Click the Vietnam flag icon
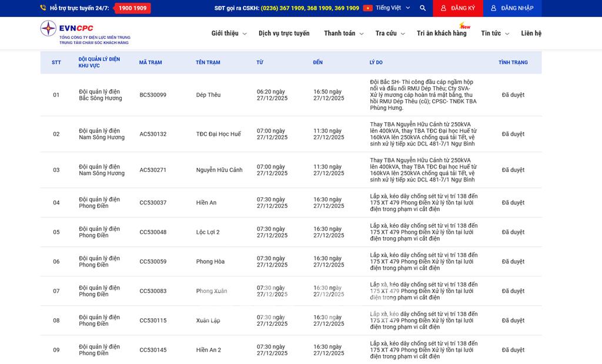The width and height of the screenshot is (602, 364). (x=368, y=8)
